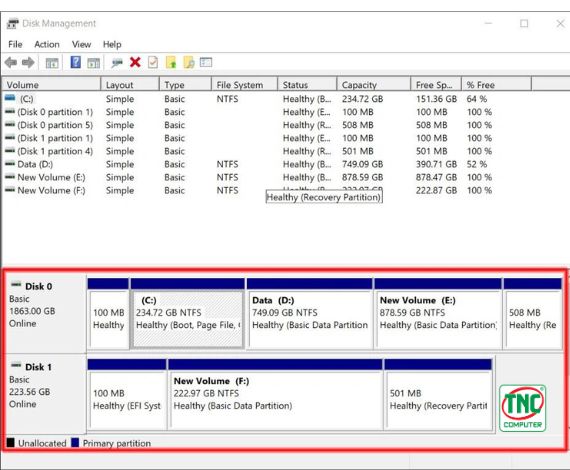Click the red X Delete toolbar icon

coord(135,62)
